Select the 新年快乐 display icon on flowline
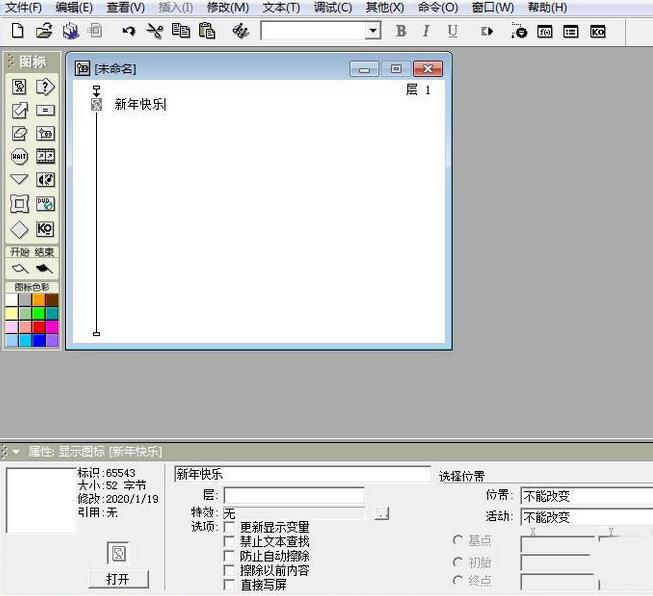The width and height of the screenshot is (653, 596). click(96, 105)
